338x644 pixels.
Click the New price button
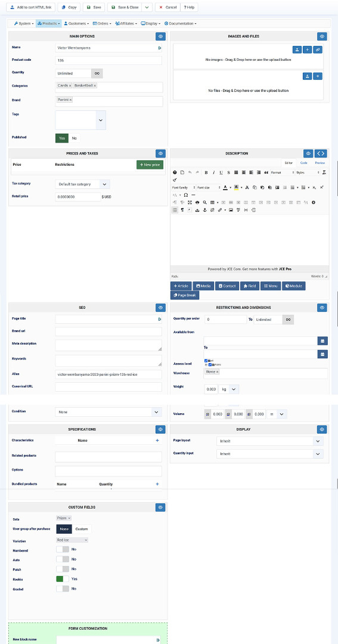click(150, 165)
